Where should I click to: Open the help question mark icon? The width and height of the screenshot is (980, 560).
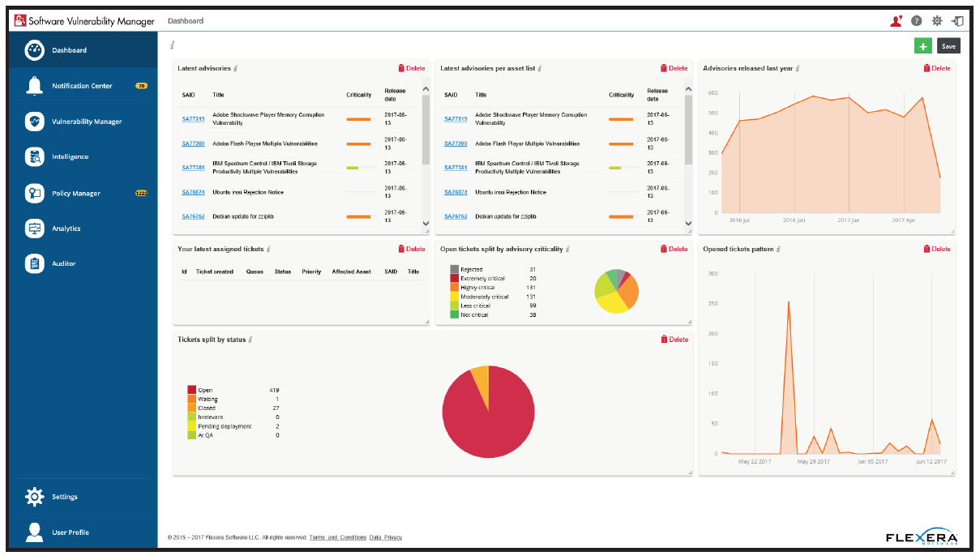click(917, 21)
